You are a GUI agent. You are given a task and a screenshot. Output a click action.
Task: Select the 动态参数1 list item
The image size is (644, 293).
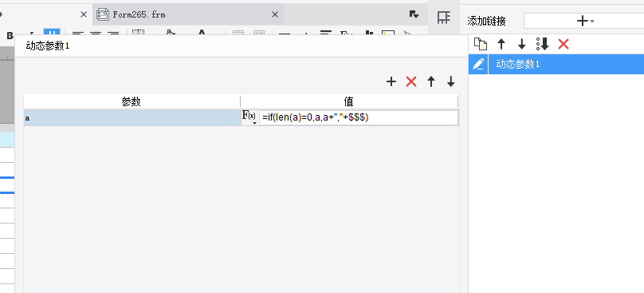566,64
